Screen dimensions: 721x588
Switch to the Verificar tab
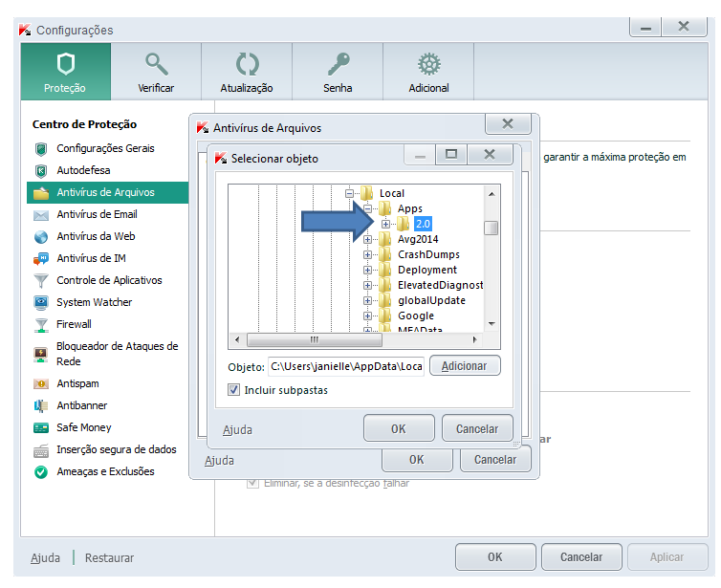point(156,72)
